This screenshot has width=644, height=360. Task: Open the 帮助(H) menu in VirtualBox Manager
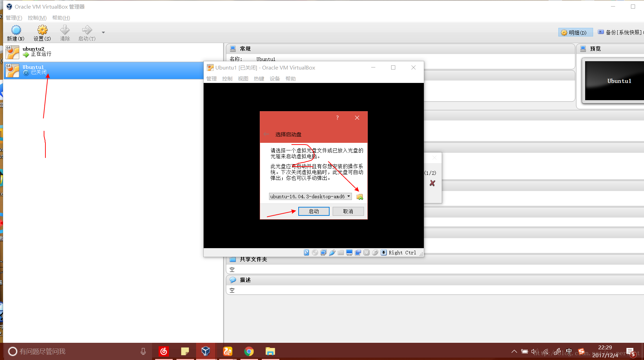[x=61, y=18]
